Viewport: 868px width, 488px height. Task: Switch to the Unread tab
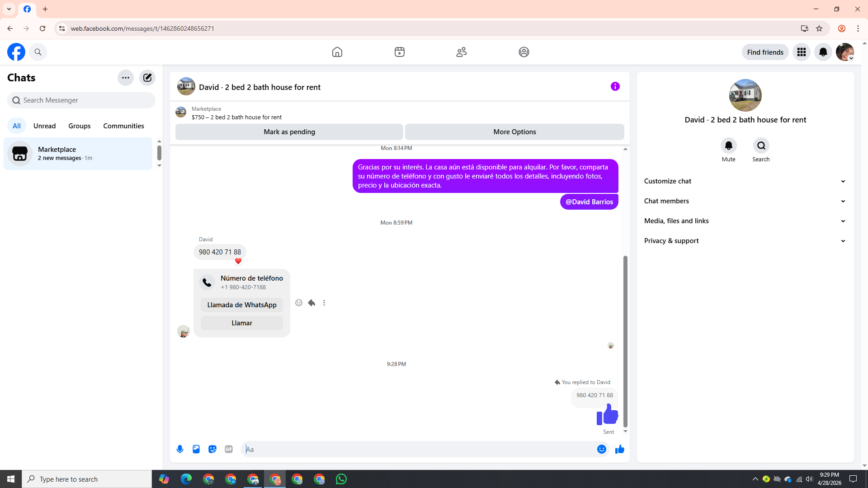pyautogui.click(x=44, y=126)
